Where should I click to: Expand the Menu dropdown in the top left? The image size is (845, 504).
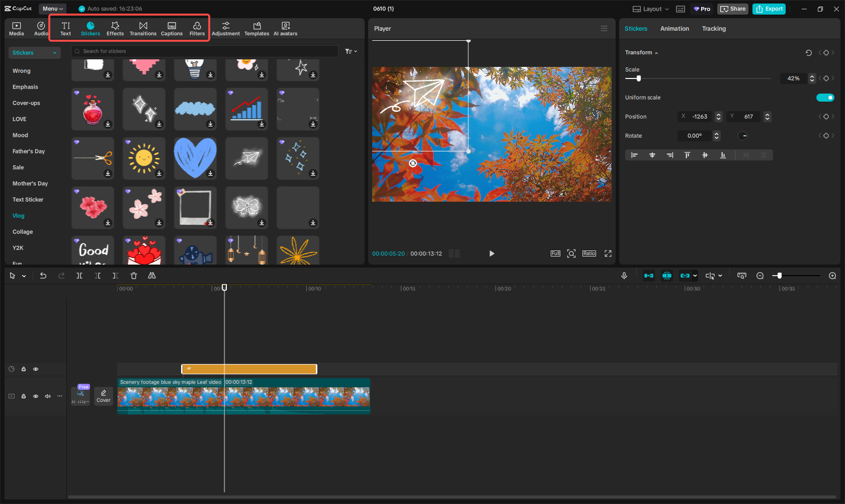(x=52, y=9)
